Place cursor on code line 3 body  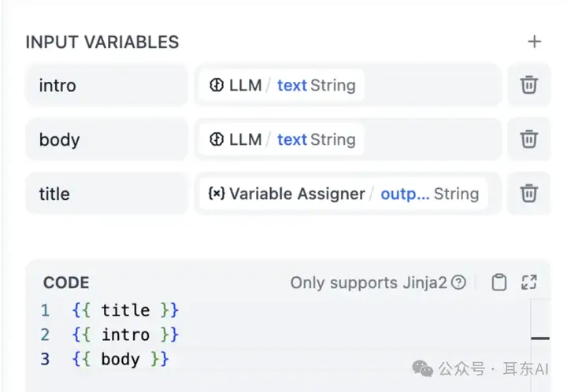click(120, 359)
